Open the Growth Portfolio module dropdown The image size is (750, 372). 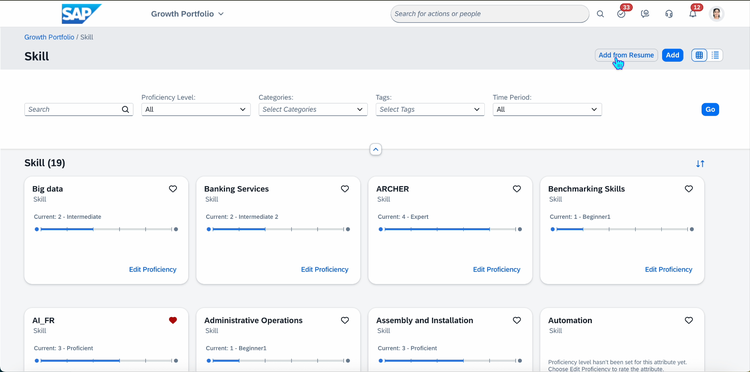[187, 14]
